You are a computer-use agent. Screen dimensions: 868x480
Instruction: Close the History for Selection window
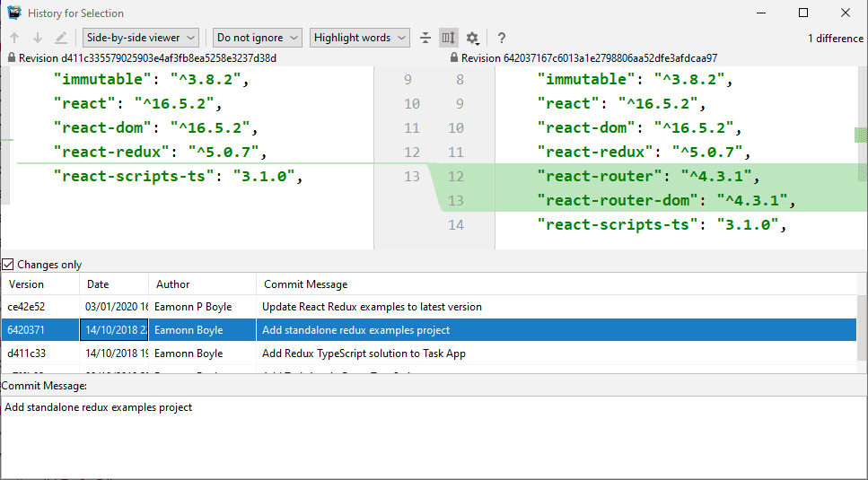846,13
